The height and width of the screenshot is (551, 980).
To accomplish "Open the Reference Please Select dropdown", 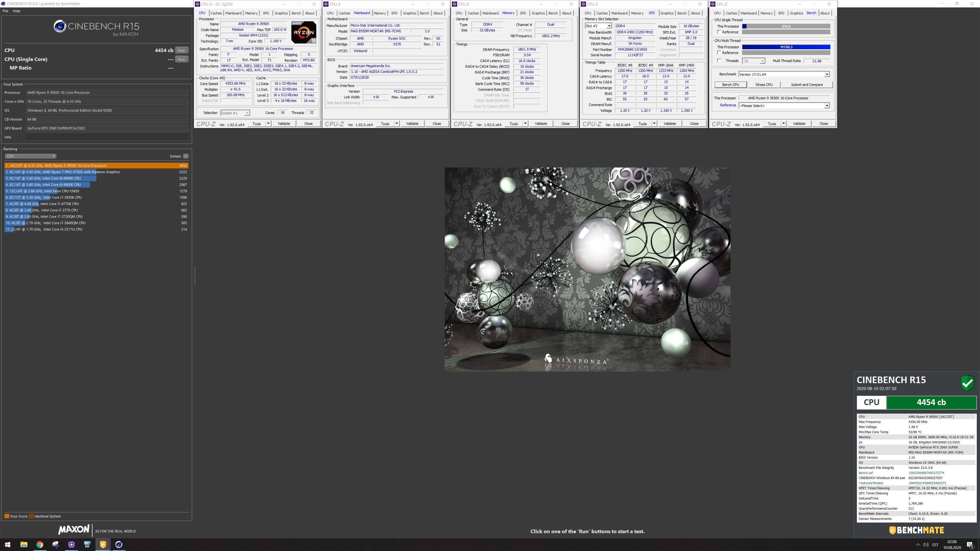I will click(x=784, y=105).
